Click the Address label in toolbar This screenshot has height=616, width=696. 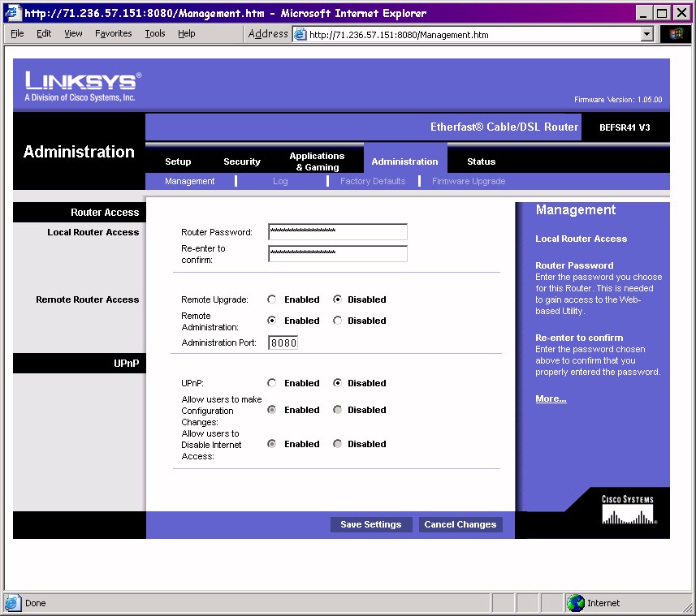coord(268,34)
